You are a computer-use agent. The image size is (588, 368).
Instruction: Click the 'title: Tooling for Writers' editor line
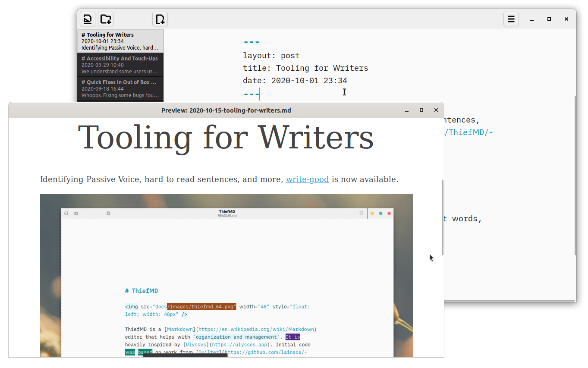tap(305, 68)
